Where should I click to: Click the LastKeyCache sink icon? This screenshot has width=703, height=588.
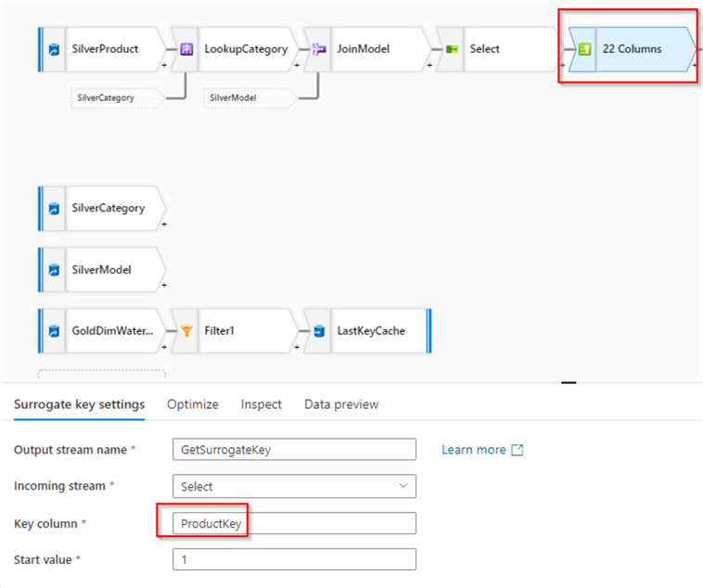tap(318, 331)
